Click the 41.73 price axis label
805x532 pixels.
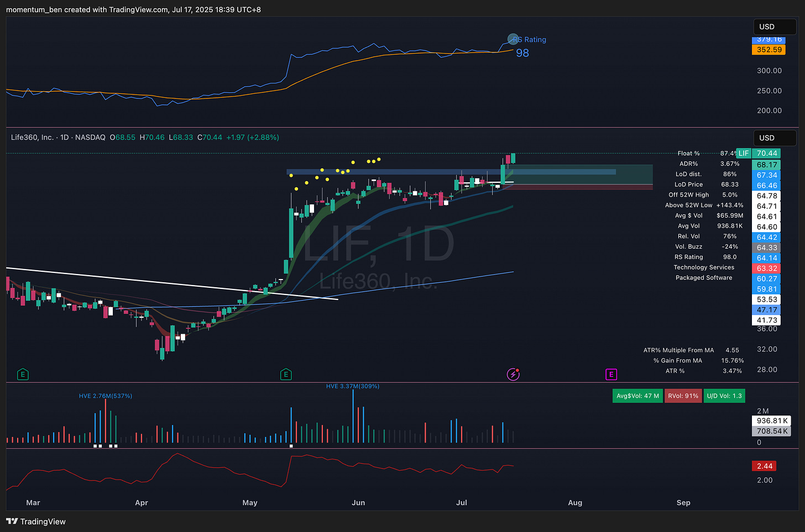[x=767, y=320]
